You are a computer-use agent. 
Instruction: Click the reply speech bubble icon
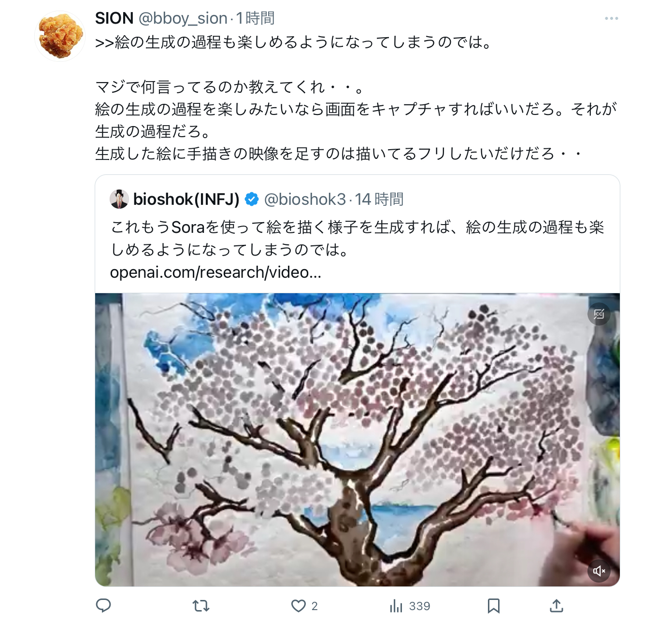103,605
